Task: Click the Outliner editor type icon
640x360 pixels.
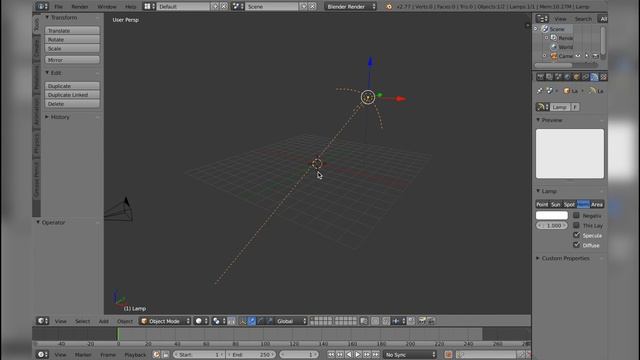Action: (542, 19)
